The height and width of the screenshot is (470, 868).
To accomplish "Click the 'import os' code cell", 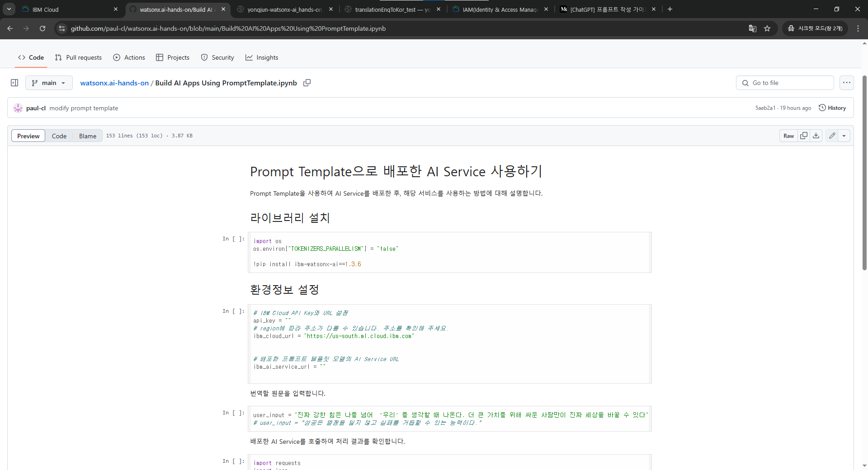I will pos(449,253).
